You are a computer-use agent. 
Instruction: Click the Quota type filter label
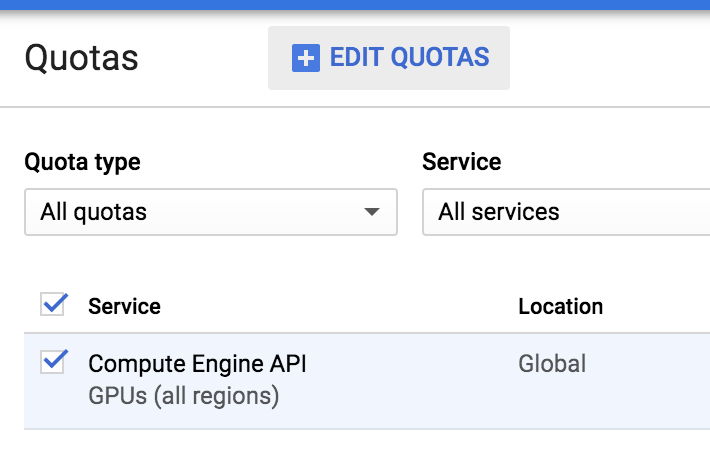click(x=82, y=162)
